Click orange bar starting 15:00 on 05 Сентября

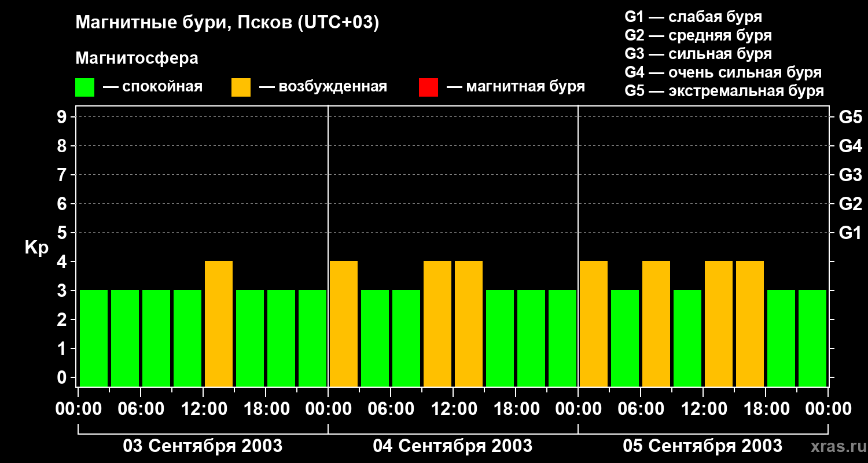click(750, 324)
